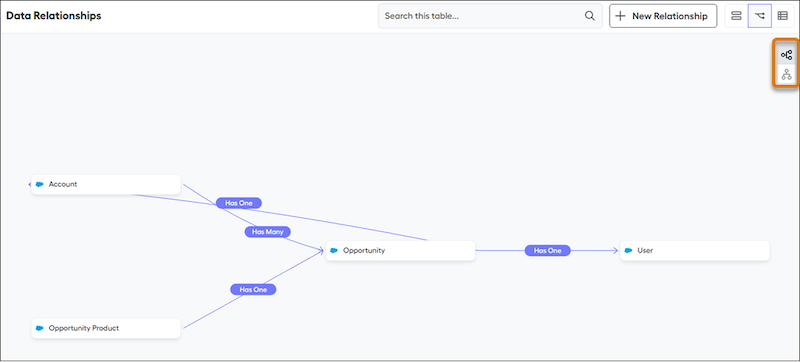Select horizontal graph layout icon
The width and height of the screenshot is (800, 362).
tap(786, 55)
